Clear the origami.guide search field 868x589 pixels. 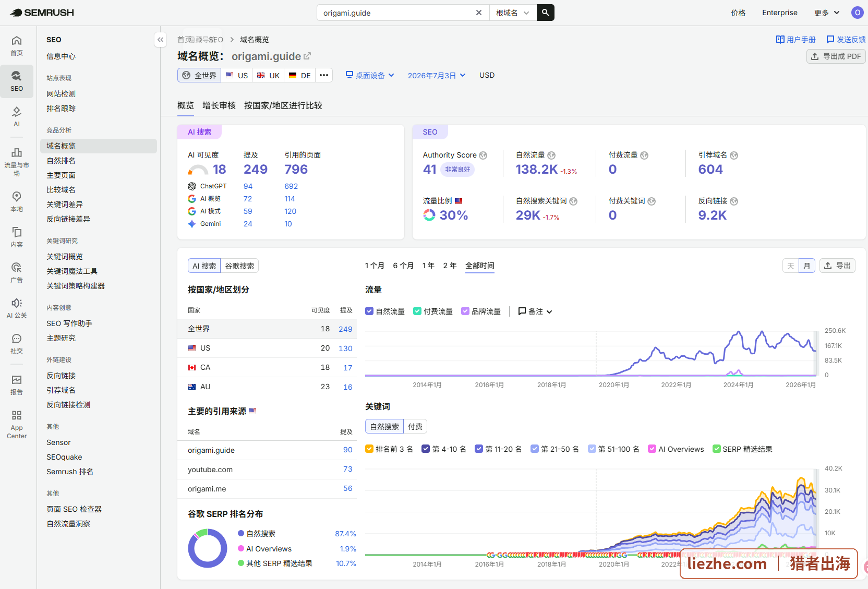pos(478,13)
